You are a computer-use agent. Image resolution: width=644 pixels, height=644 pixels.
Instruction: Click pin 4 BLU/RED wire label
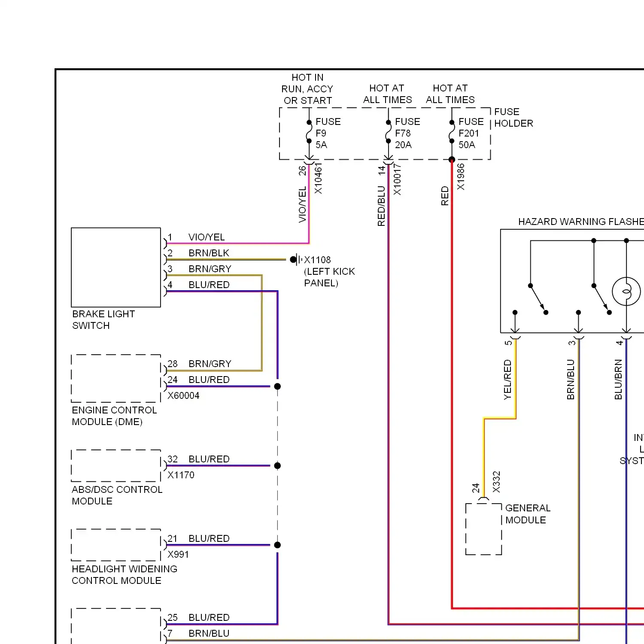(x=209, y=285)
